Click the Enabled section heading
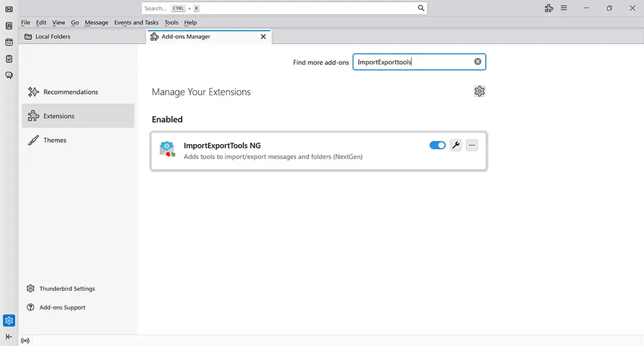 (x=167, y=119)
